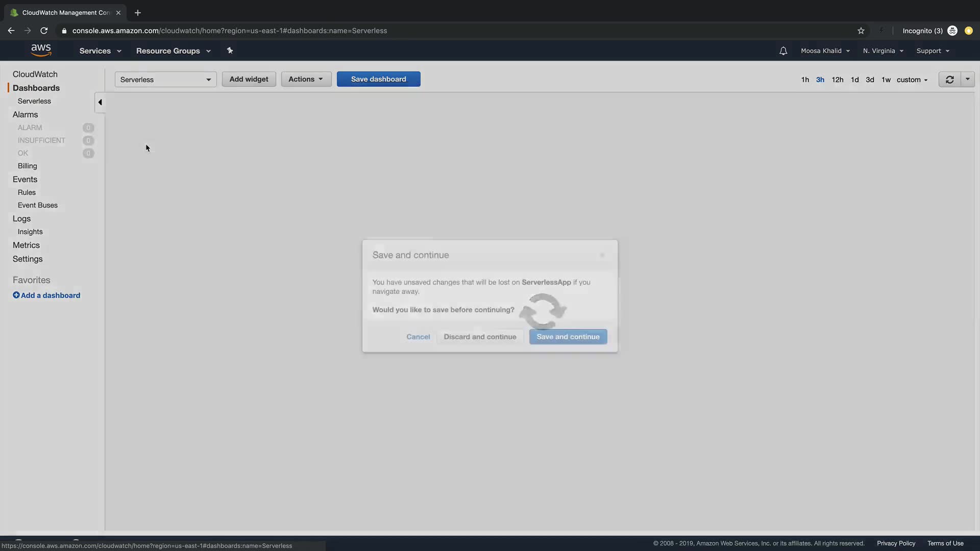
Task: Open a new browser tab
Action: 138,13
